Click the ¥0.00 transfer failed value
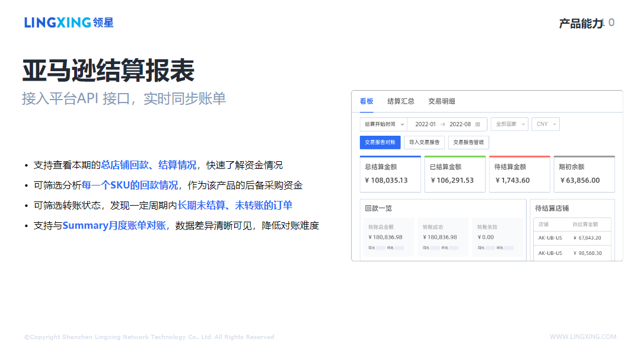The width and height of the screenshot is (644, 355). pyautogui.click(x=486, y=237)
